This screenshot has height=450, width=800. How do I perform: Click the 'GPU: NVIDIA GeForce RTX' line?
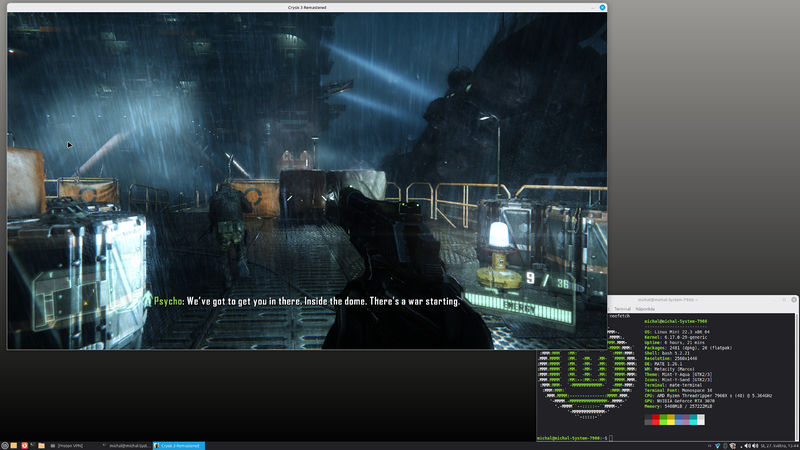click(680, 401)
